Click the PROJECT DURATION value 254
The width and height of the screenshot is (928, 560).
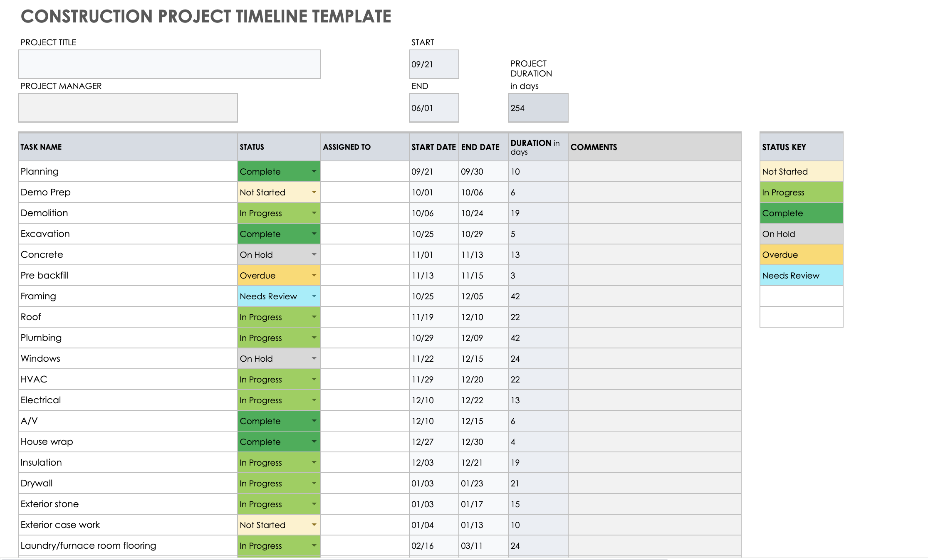pyautogui.click(x=537, y=108)
